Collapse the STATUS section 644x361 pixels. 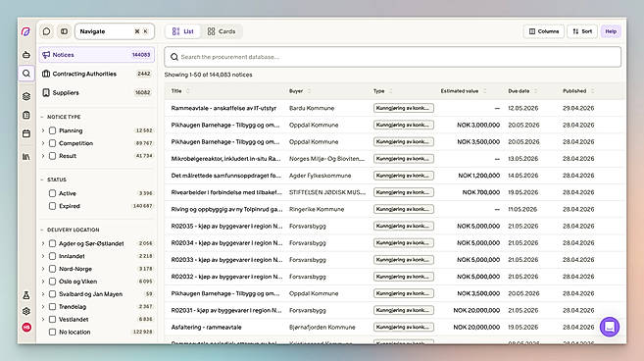42,180
